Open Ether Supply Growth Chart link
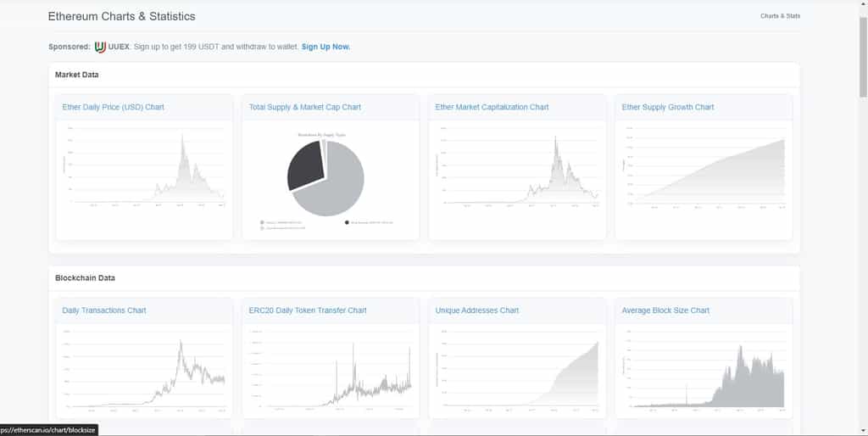868x436 pixels. pos(668,107)
